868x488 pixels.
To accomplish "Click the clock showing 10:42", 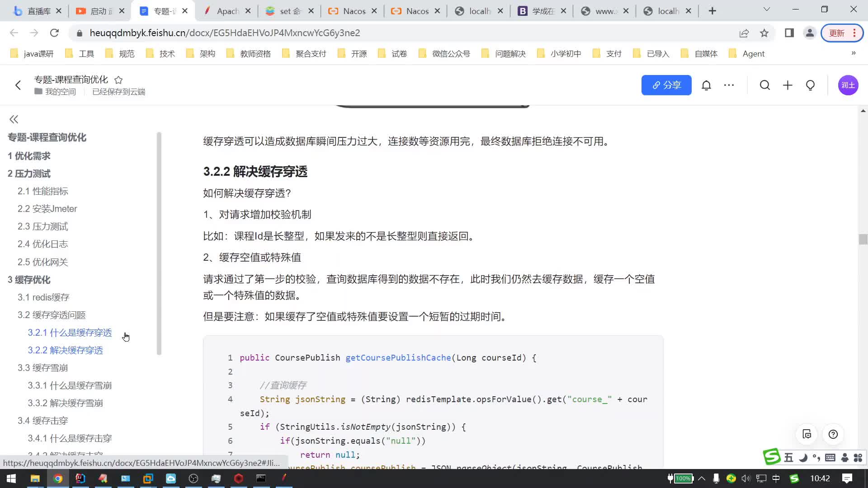I will click(820, 479).
